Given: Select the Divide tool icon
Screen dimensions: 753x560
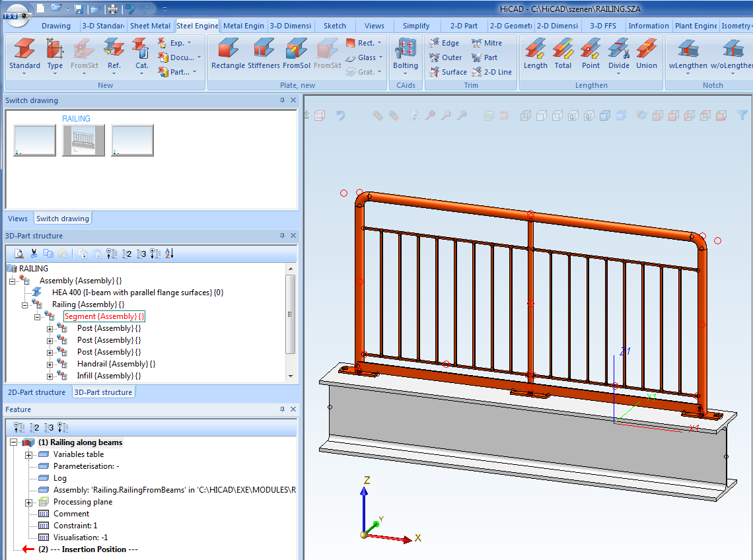Looking at the screenshot, I should click(618, 49).
